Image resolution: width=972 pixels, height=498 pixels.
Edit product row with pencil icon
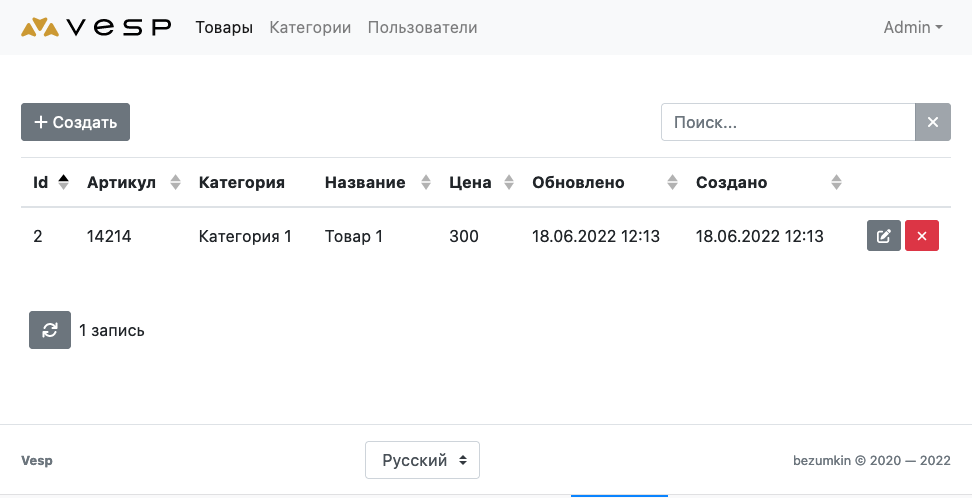[x=883, y=236]
